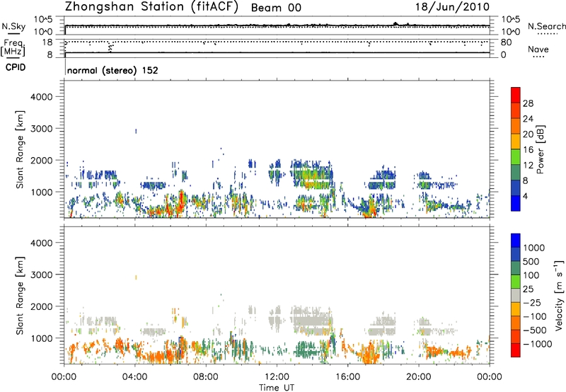The image size is (566, 392).
Task: Click the 'Power [dB]' colorbar title
Action: 541,149
